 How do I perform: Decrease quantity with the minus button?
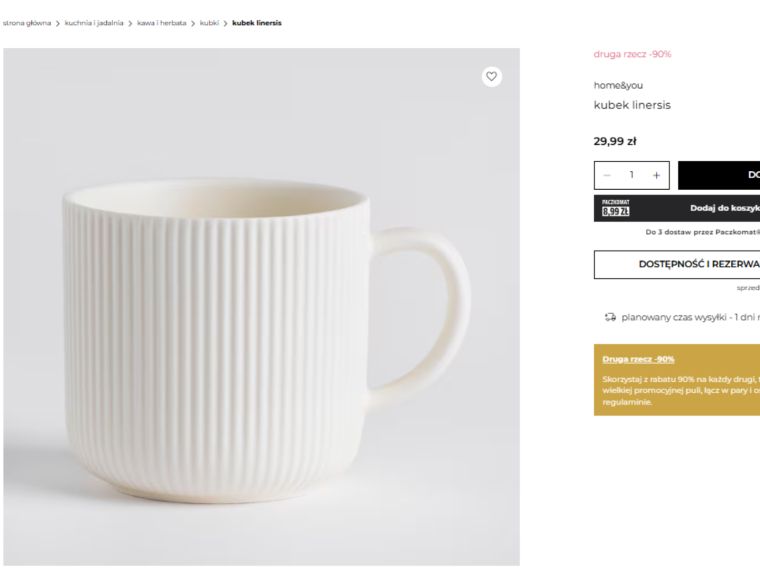(607, 175)
